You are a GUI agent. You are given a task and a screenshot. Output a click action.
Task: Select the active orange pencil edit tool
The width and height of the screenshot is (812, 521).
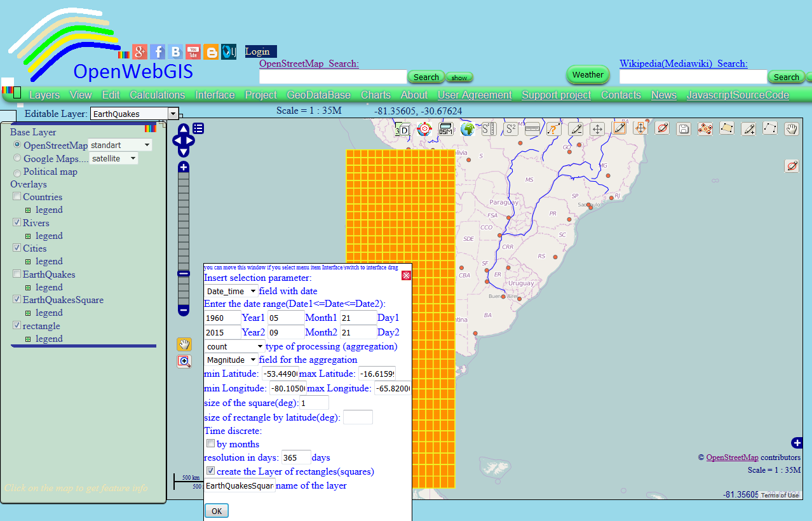click(619, 128)
